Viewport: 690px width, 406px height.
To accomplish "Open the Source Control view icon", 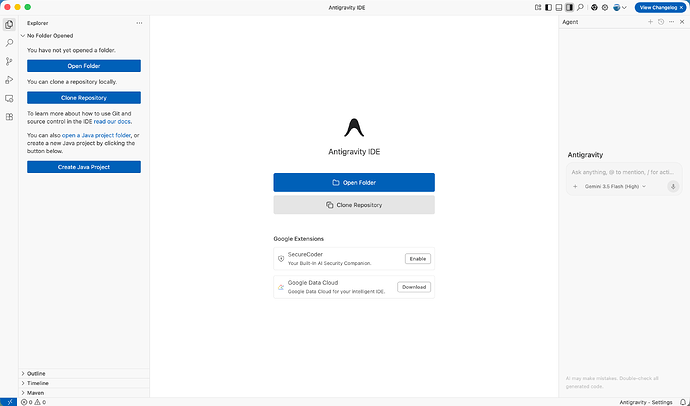I will (9, 62).
